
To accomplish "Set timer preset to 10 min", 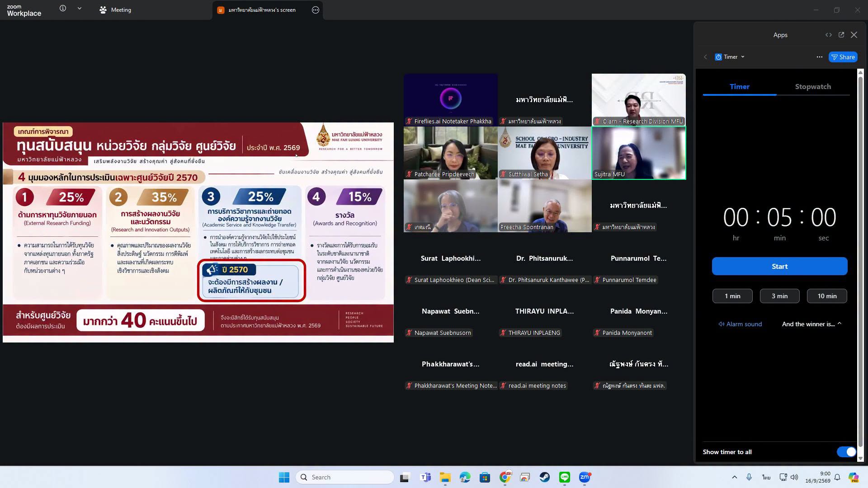I will point(827,296).
